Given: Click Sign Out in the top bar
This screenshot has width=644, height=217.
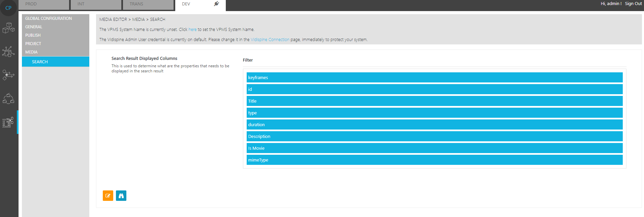Looking at the screenshot, I should 633,4.
